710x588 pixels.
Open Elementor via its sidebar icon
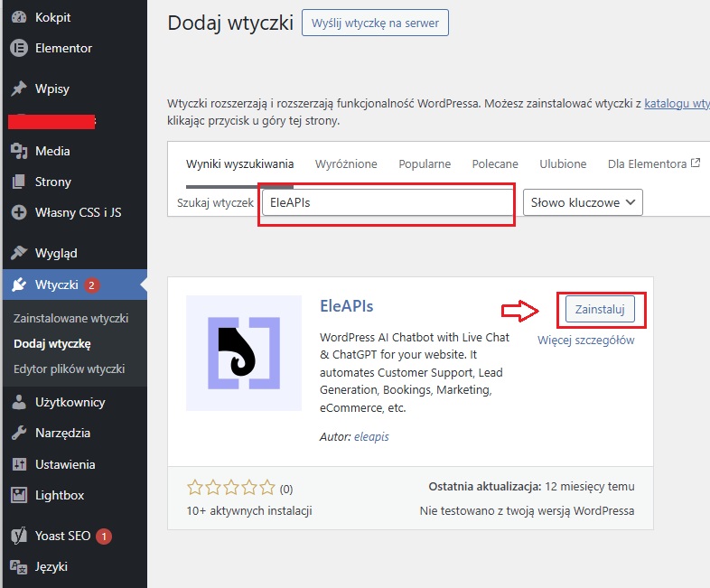pyautogui.click(x=18, y=48)
